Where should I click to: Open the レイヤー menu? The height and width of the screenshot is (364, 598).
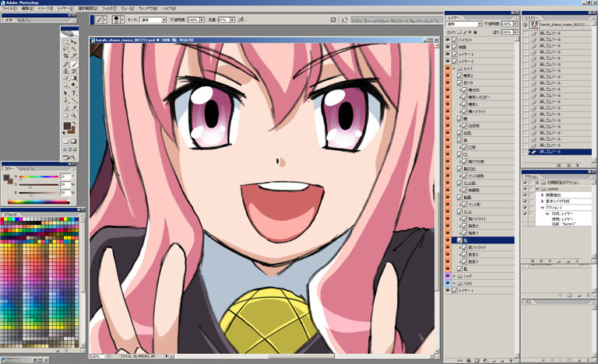click(x=65, y=8)
